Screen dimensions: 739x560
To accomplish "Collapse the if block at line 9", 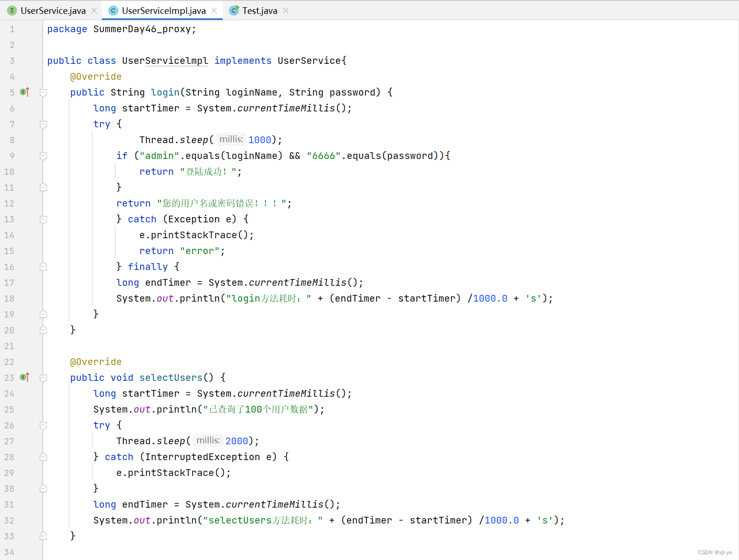I will (43, 156).
